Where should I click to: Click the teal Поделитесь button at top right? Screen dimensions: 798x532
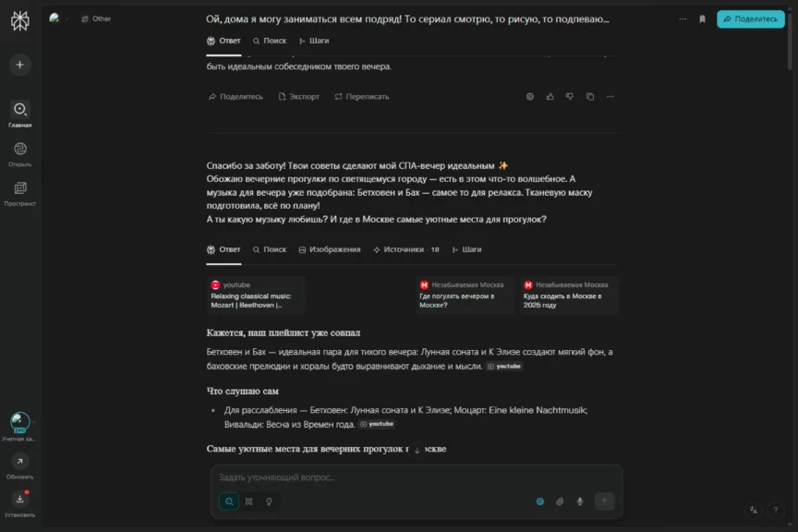point(751,18)
